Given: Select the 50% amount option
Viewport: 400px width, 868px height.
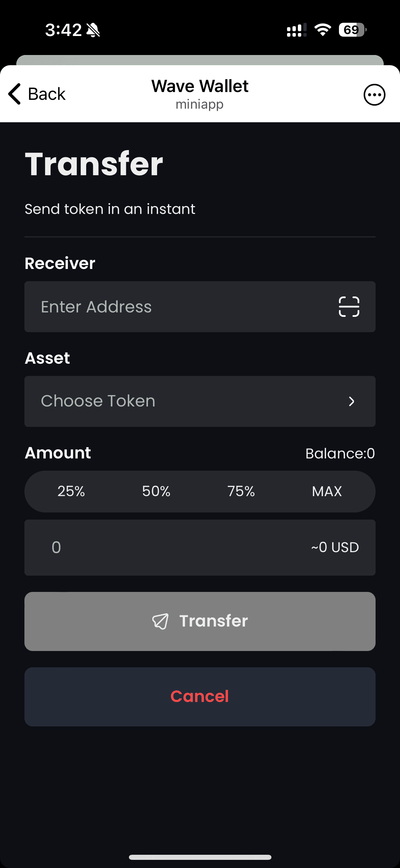Looking at the screenshot, I should [x=156, y=491].
